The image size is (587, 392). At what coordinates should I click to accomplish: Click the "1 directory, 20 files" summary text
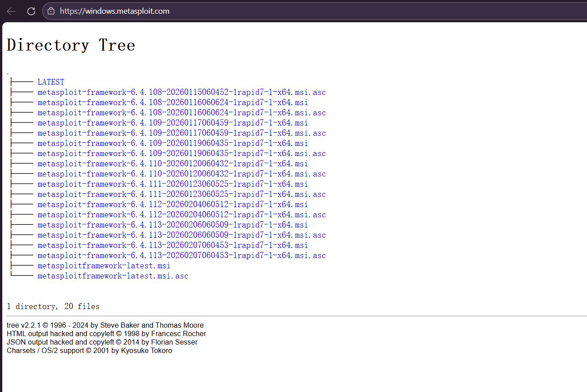53,306
